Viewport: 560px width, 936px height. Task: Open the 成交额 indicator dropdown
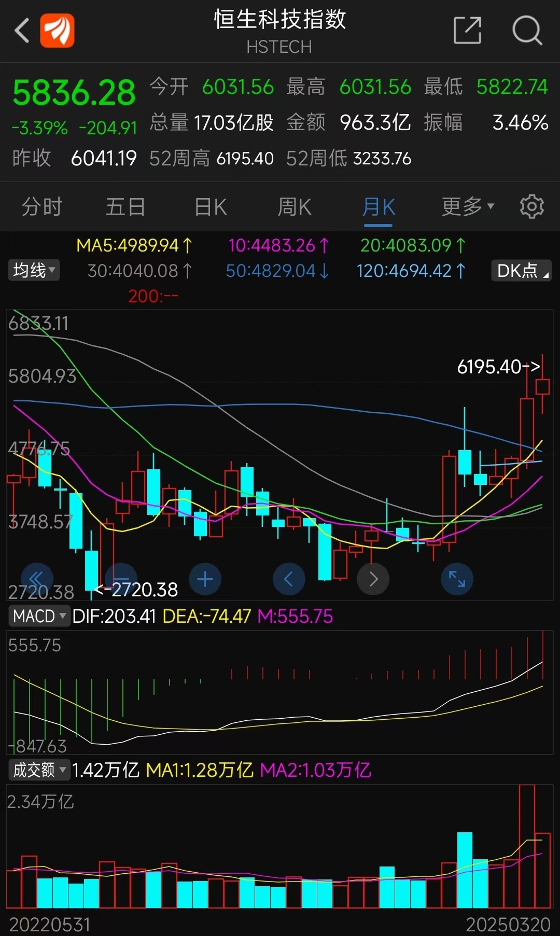click(39, 770)
